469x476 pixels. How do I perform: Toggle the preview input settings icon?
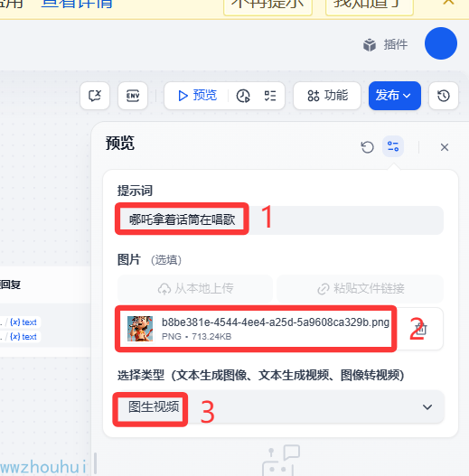pos(393,146)
